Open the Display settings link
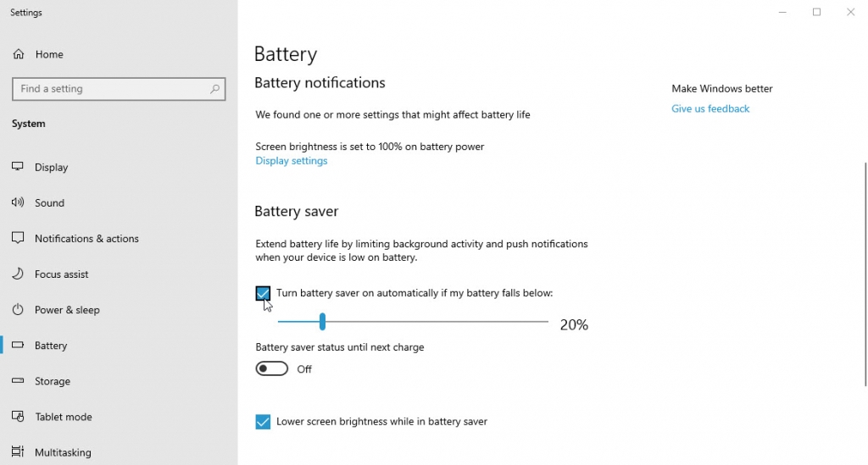 [292, 161]
